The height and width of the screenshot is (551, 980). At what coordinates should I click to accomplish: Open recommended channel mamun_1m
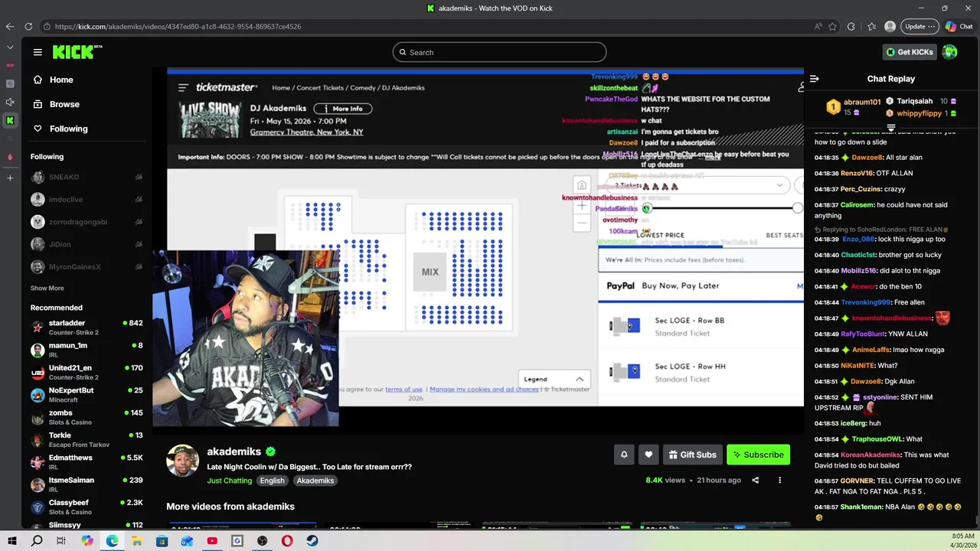coord(87,350)
